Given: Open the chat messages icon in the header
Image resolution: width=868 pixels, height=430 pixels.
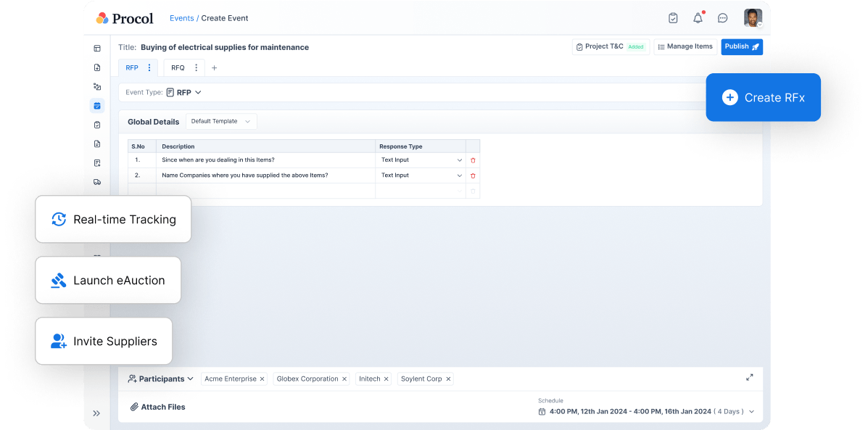Looking at the screenshot, I should pyautogui.click(x=722, y=18).
